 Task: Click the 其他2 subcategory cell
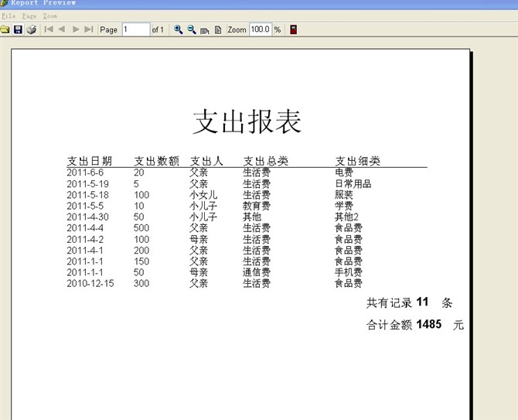346,217
